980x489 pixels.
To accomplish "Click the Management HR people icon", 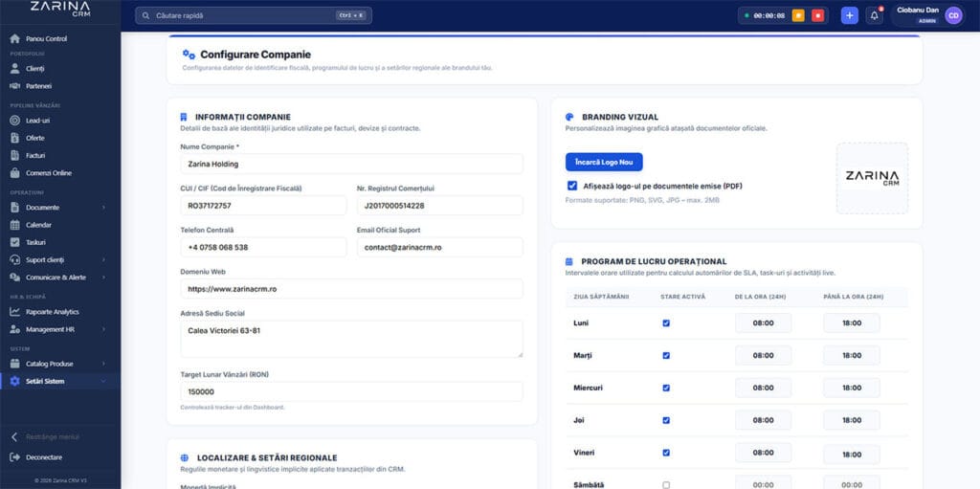I will pos(15,329).
